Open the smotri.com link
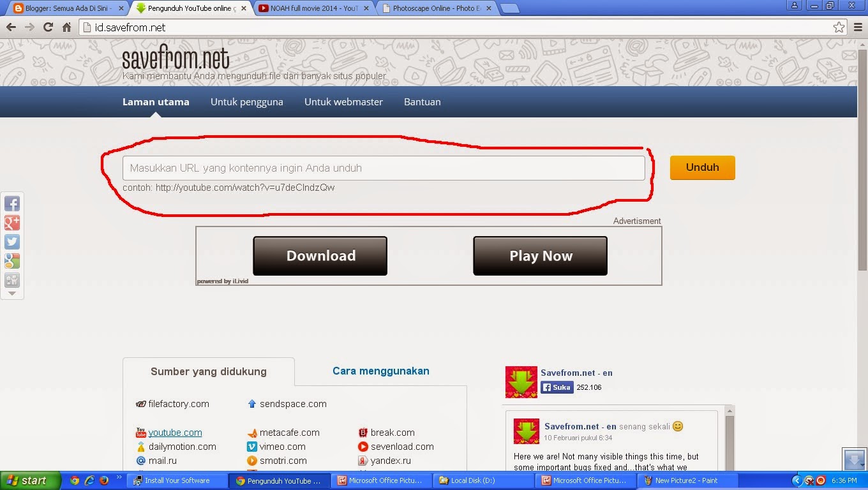868x490 pixels. tap(283, 461)
